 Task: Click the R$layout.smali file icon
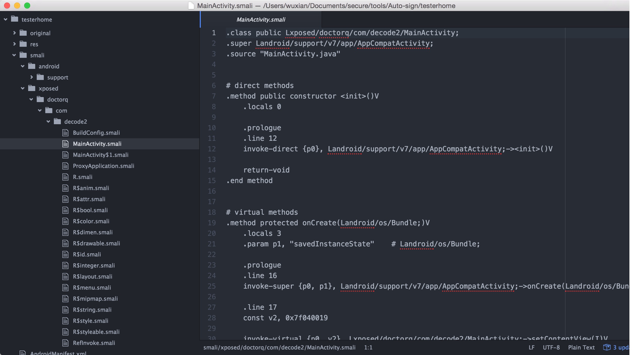pyautogui.click(x=65, y=277)
